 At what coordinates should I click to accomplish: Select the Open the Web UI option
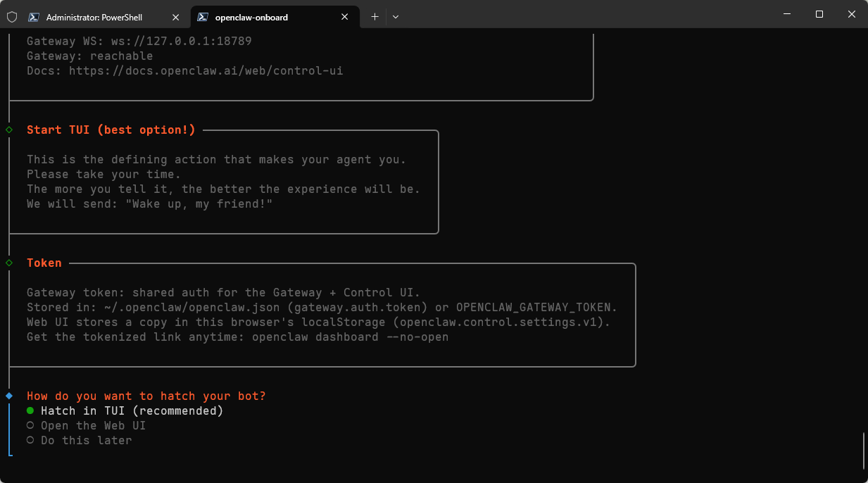coord(86,425)
